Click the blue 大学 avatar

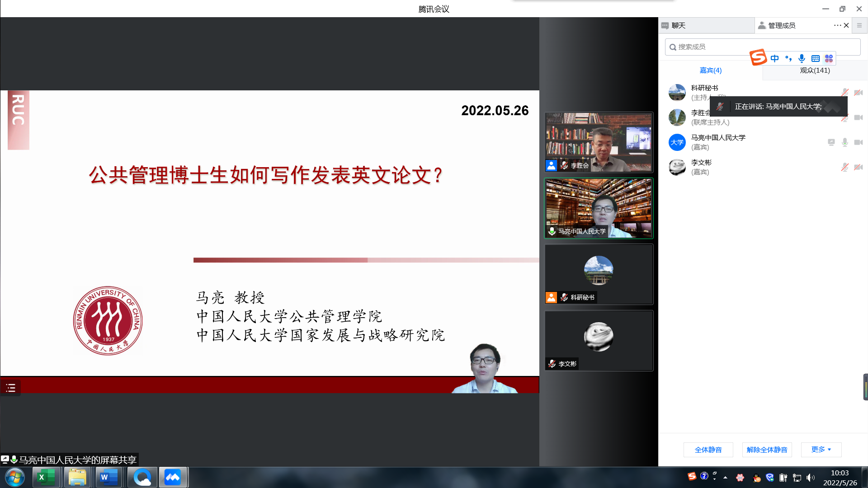tap(677, 142)
